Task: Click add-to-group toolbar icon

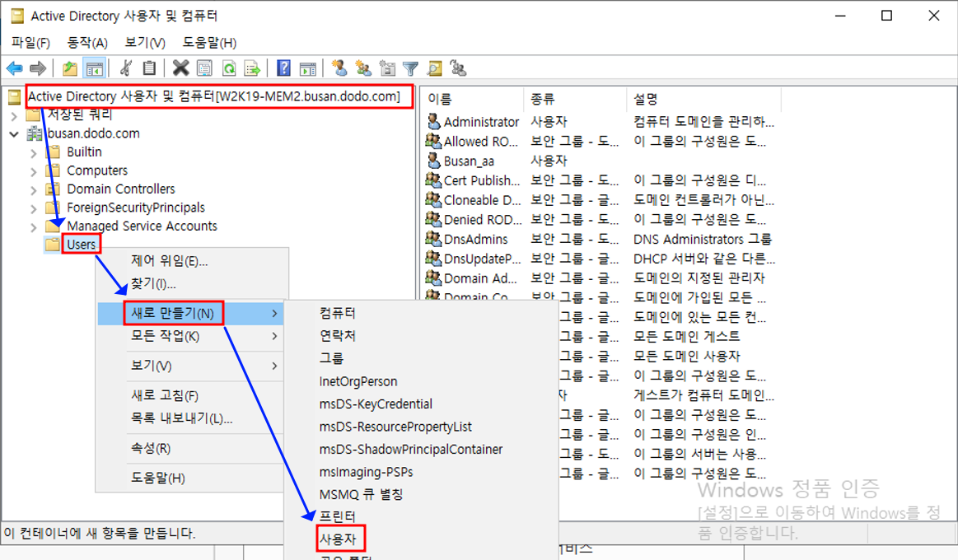Action: point(458,68)
